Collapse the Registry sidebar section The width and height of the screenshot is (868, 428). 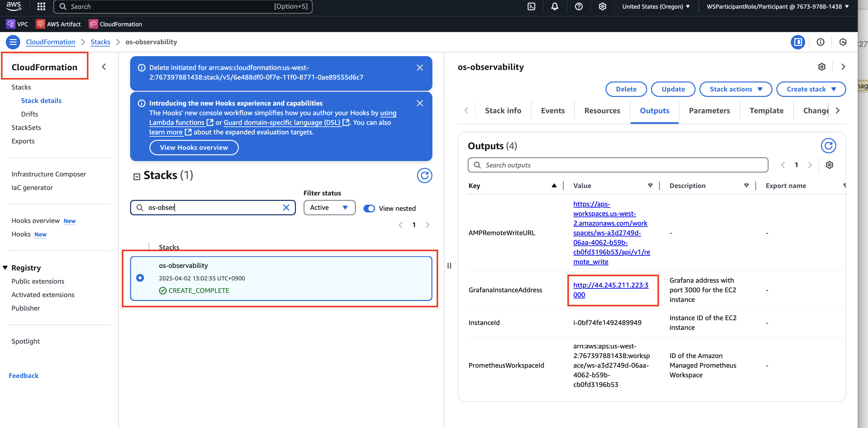[5, 268]
